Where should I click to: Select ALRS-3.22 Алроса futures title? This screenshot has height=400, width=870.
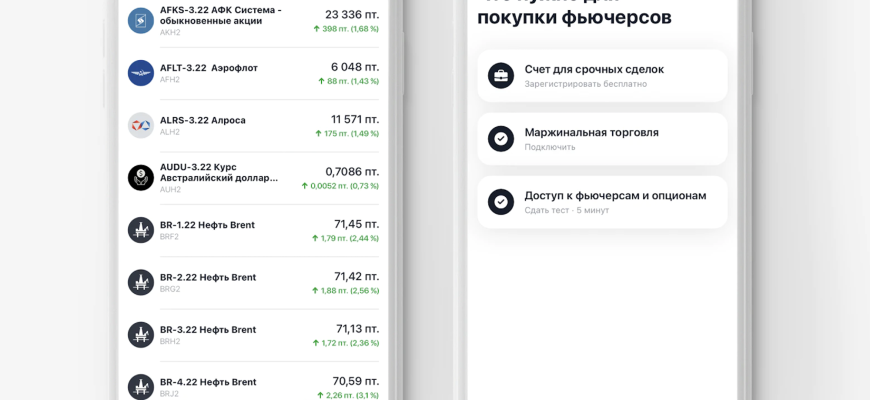point(203,120)
